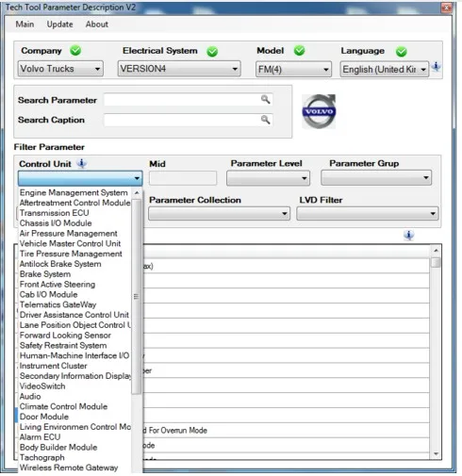Select Cab I/O Module option
The height and width of the screenshot is (476, 462).
pos(74,294)
